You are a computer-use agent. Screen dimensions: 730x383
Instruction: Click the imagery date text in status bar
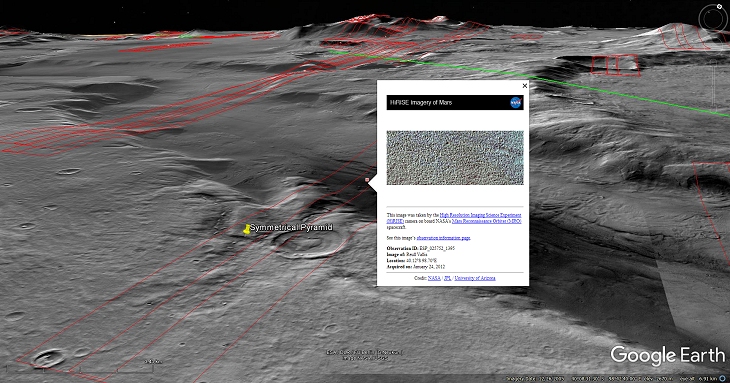tap(535, 379)
